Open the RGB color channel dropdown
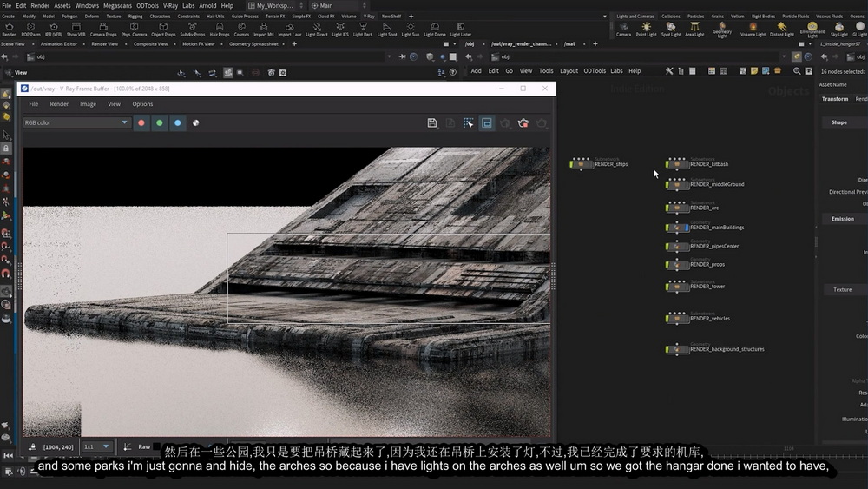This screenshot has width=868, height=489. (76, 122)
